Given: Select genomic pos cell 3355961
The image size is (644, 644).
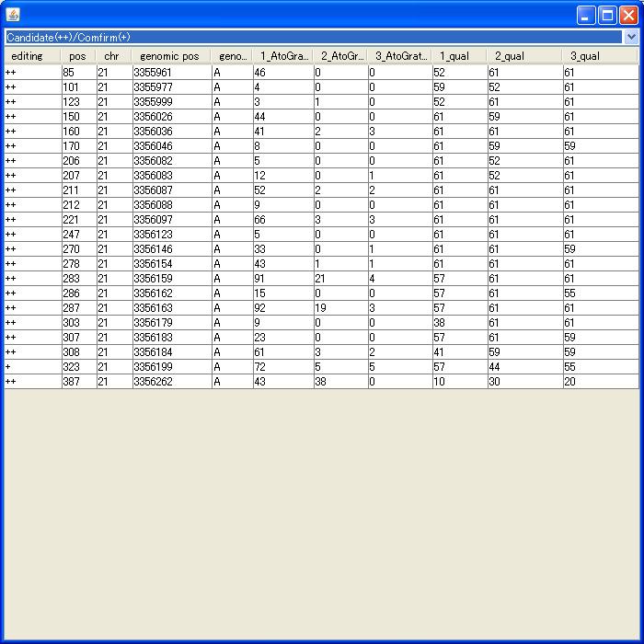Looking at the screenshot, I should coord(172,73).
